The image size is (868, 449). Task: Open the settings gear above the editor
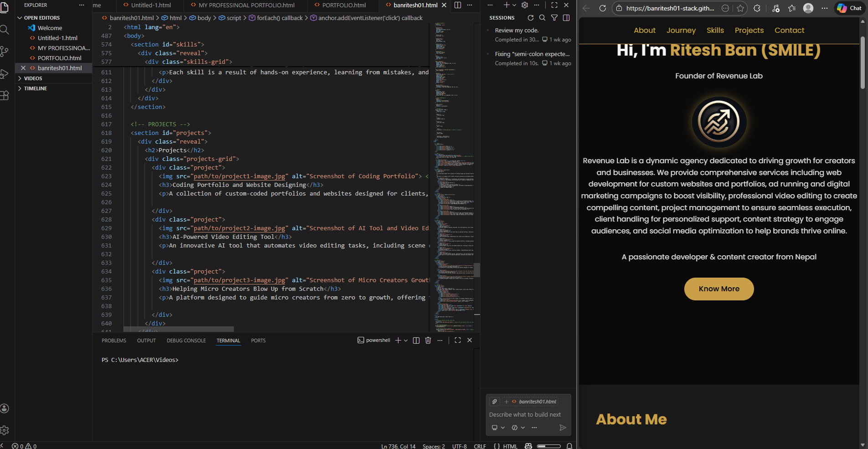point(524,5)
